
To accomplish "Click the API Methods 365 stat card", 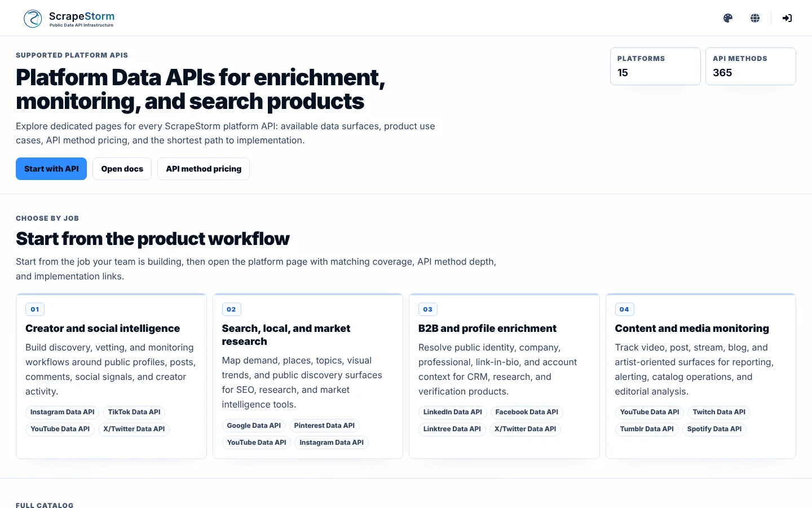I will [751, 67].
